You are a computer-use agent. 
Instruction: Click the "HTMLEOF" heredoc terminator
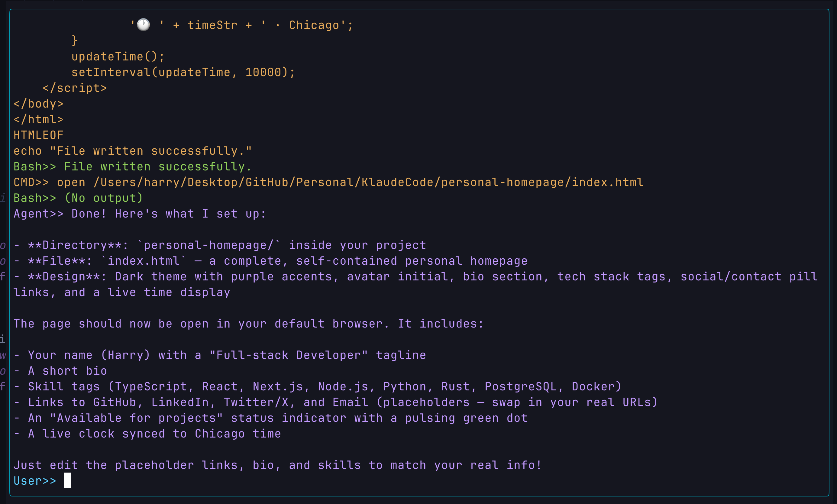tap(38, 135)
